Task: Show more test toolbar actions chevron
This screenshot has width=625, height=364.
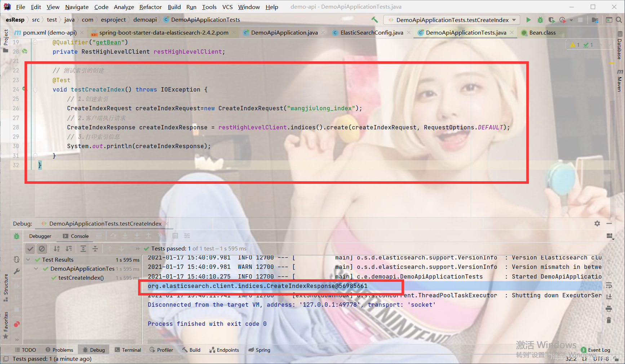Action: tap(137, 248)
